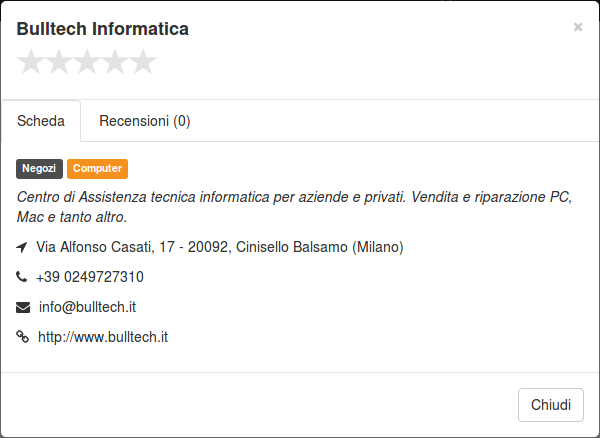Click the website chain link icon

tap(23, 337)
